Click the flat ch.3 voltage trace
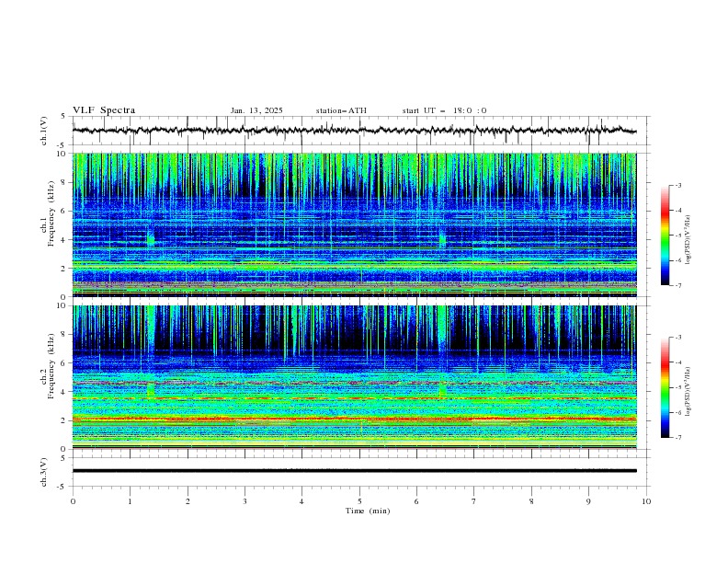The width and height of the screenshot is (728, 563). (x=354, y=471)
